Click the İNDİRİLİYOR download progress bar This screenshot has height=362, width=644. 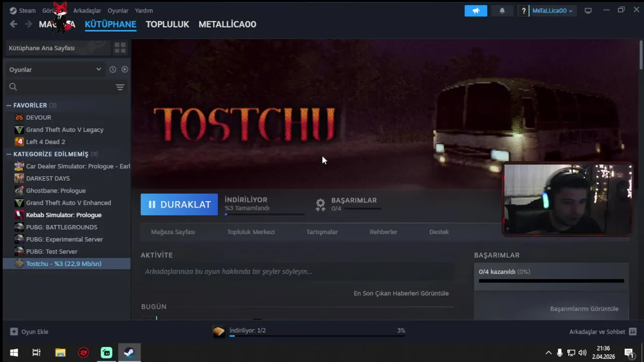pos(265,214)
